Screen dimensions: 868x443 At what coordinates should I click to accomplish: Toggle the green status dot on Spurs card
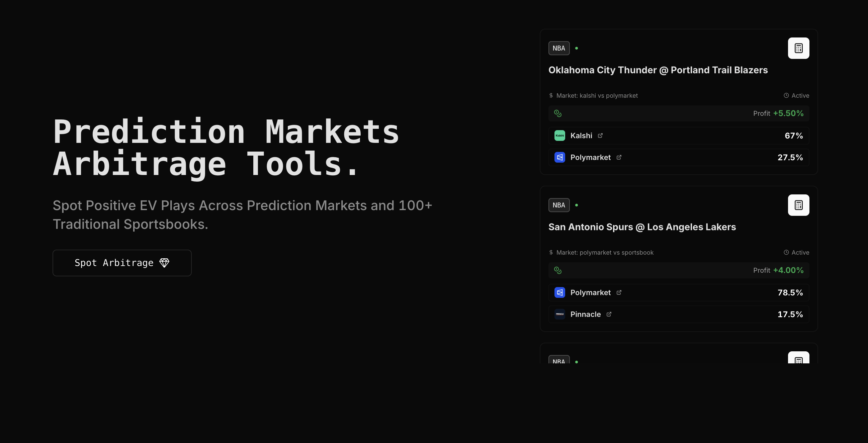(x=577, y=205)
